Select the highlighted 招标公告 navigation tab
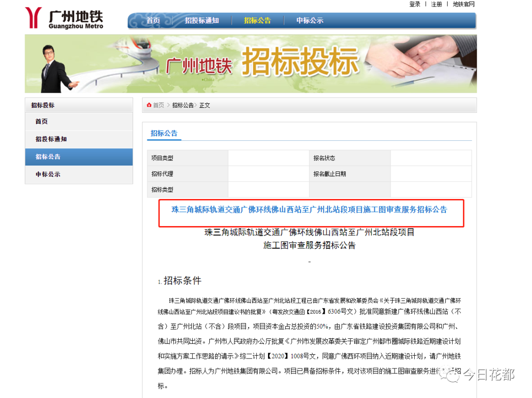The width and height of the screenshot is (532, 398). pos(257,20)
